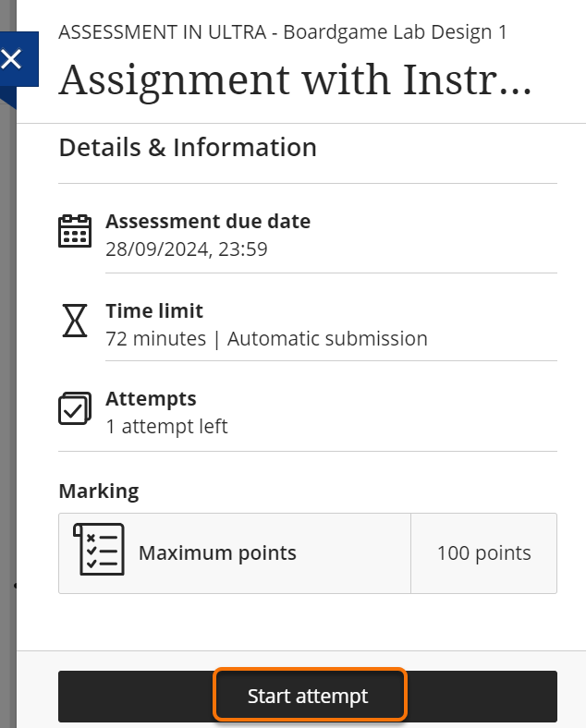The height and width of the screenshot is (728, 586).
Task: Click the dark bar left of Start attempt
Action: (136, 696)
